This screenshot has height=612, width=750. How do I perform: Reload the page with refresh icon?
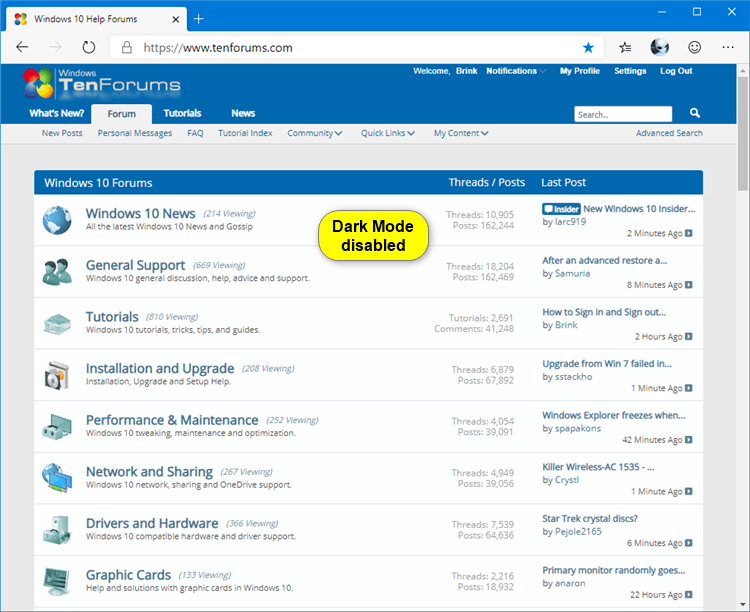(88, 47)
